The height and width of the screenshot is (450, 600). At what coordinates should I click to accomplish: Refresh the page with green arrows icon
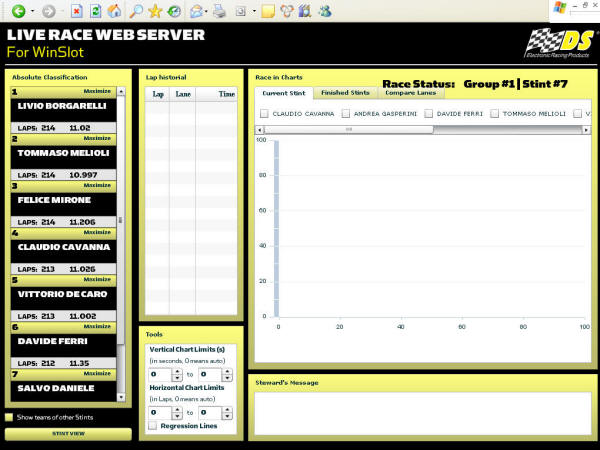pos(95,11)
